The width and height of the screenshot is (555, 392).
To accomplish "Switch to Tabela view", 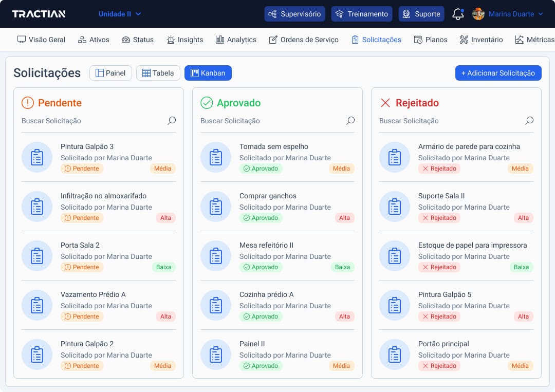I will [x=158, y=73].
